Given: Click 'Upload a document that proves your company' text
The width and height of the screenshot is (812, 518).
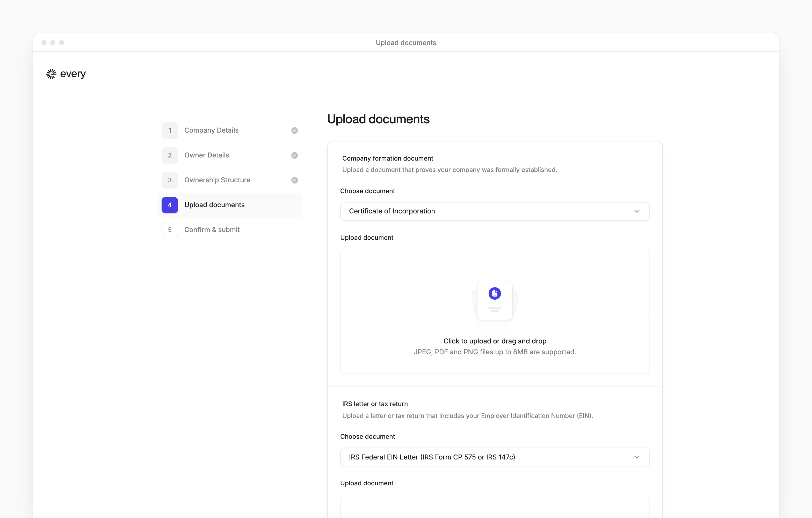Looking at the screenshot, I should point(450,170).
